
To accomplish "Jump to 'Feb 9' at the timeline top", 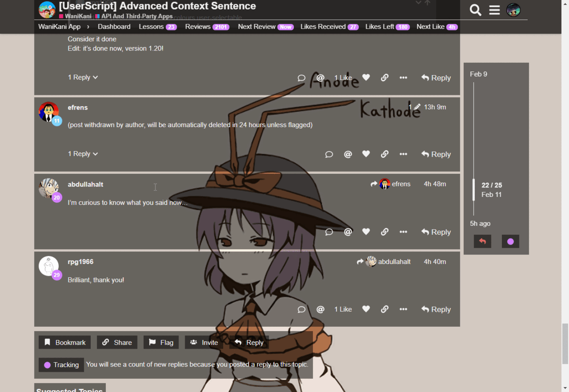I will (x=479, y=74).
